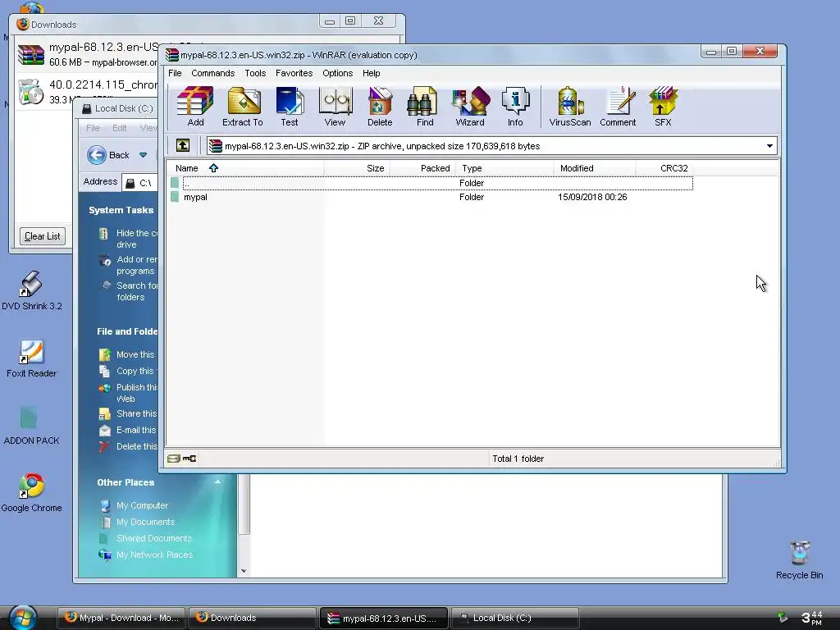
Task: Switch to Downloads taskbar button
Action: (x=253, y=619)
